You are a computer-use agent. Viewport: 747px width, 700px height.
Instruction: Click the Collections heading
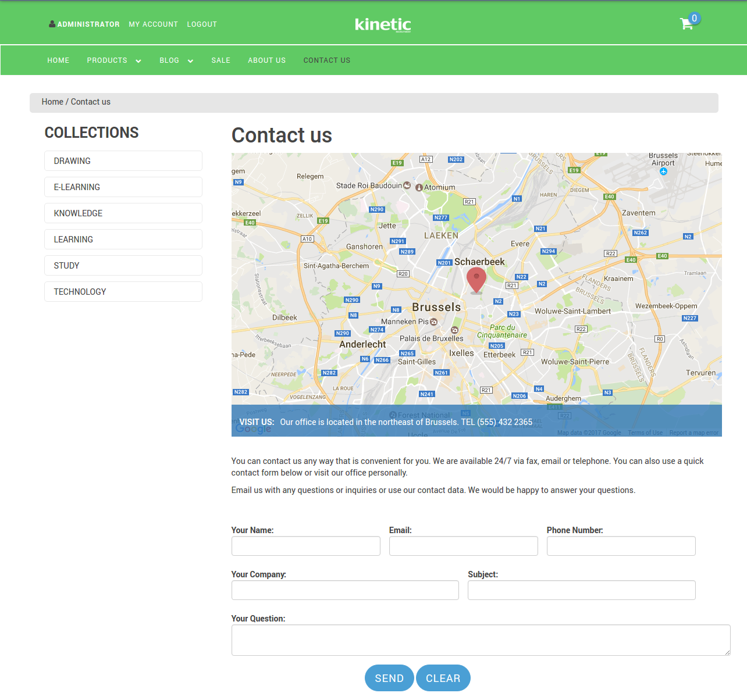pos(92,133)
